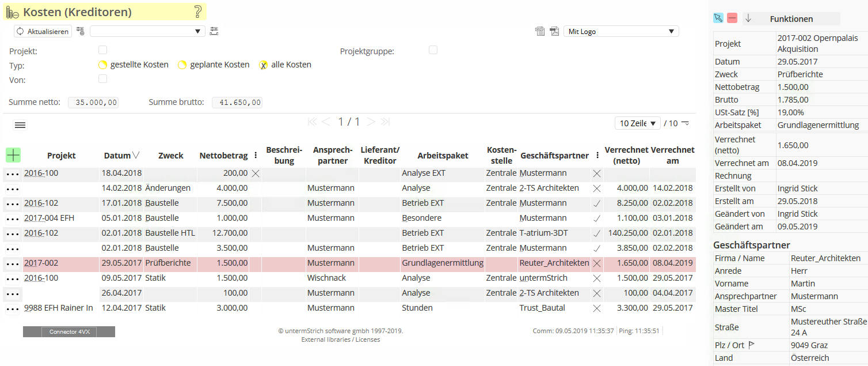Click the PDF export icon
868x366 pixels.
click(554, 32)
